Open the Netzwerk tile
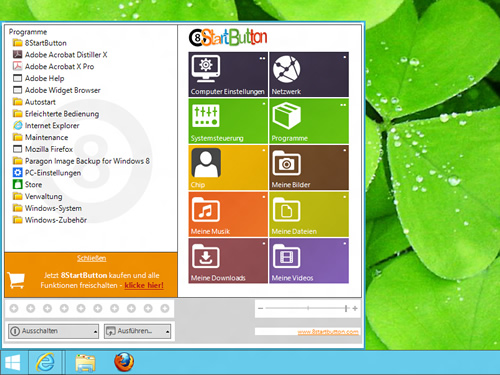 [309, 74]
